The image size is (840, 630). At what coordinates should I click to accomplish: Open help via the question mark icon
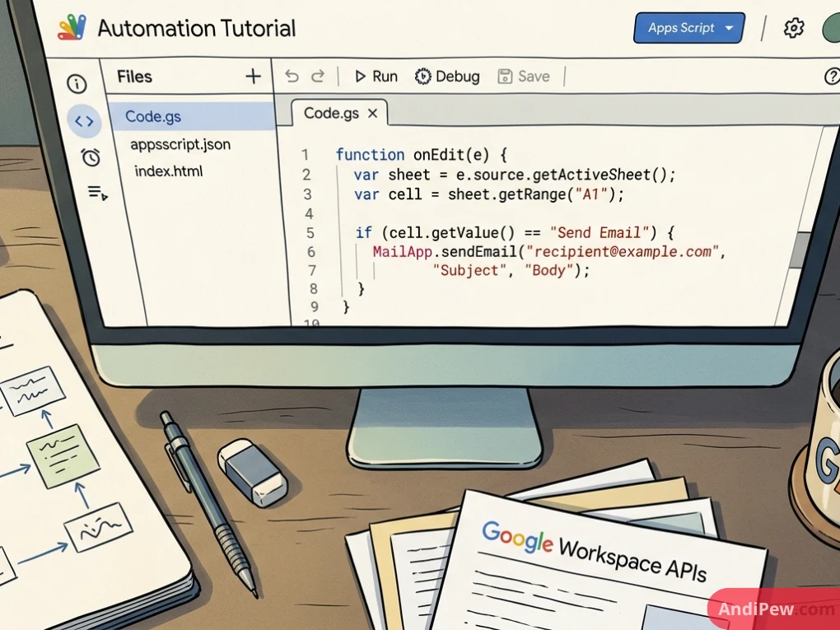point(832,77)
